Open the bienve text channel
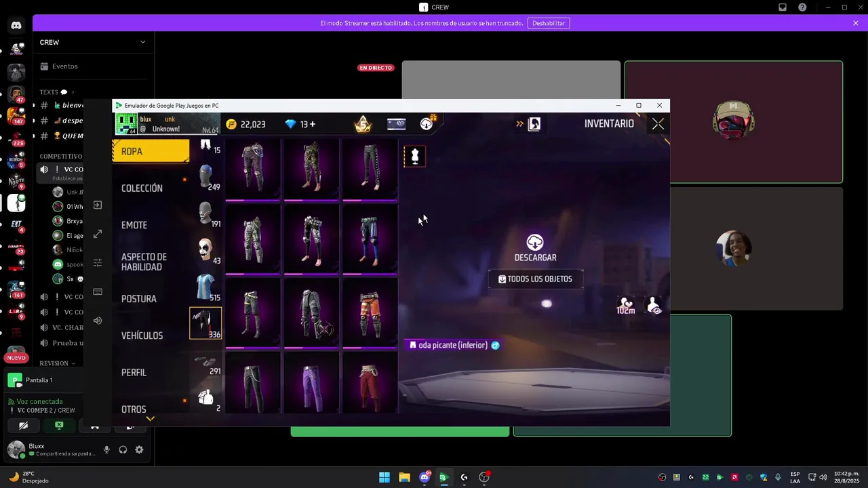This screenshot has width=868, height=488. [62, 105]
